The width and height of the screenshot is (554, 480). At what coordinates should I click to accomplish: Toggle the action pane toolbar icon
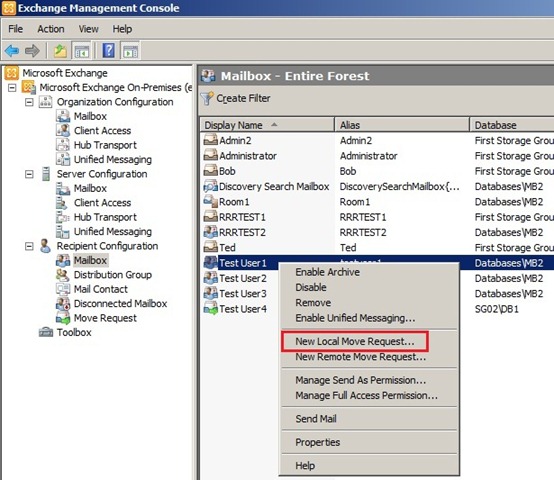(x=131, y=51)
